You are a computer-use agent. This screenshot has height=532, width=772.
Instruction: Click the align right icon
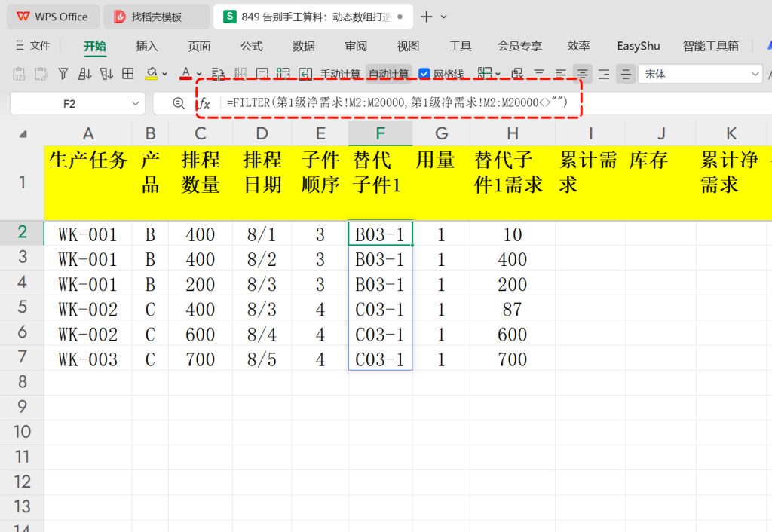604,75
